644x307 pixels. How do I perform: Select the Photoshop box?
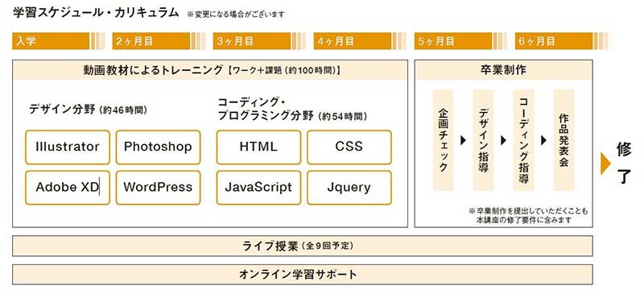click(158, 147)
